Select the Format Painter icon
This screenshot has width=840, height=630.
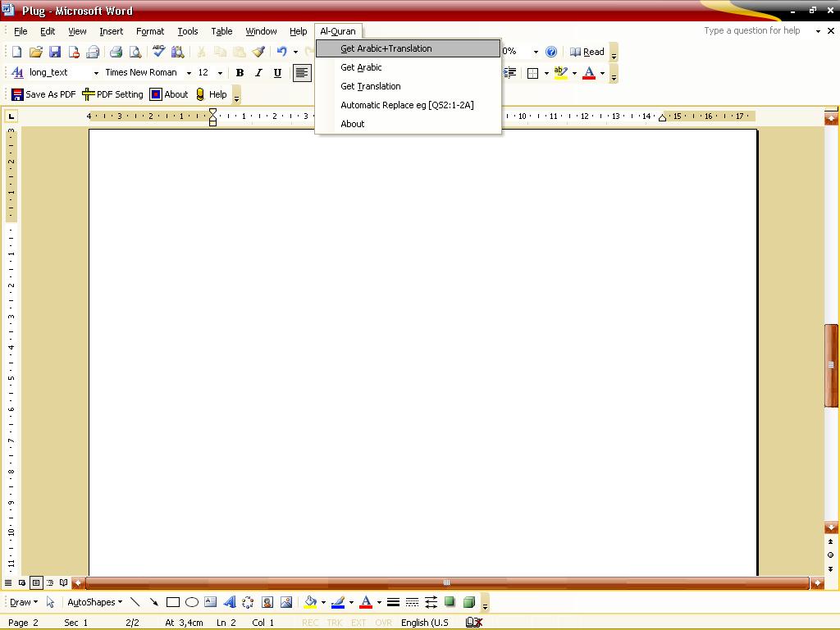coord(258,51)
